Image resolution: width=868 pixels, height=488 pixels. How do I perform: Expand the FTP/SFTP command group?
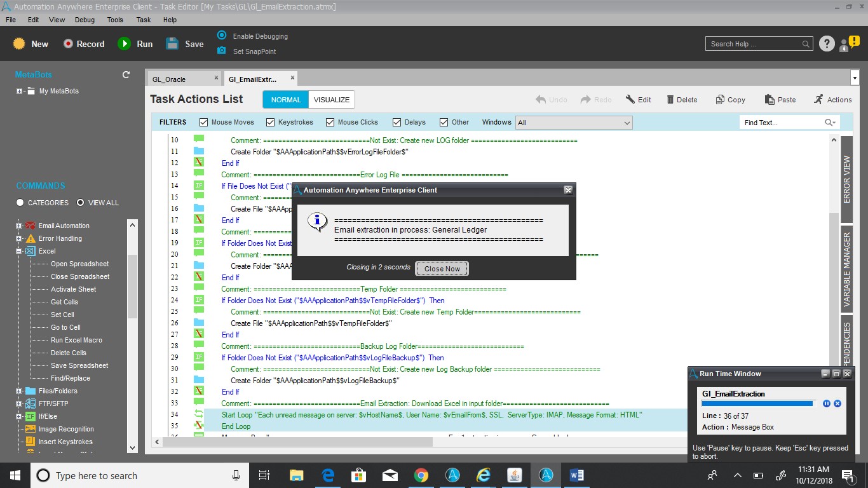coord(20,403)
